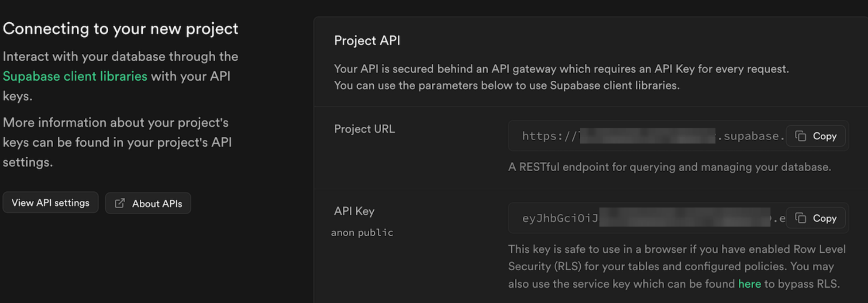
Task: Click the Copy label for API Key
Action: tap(824, 218)
